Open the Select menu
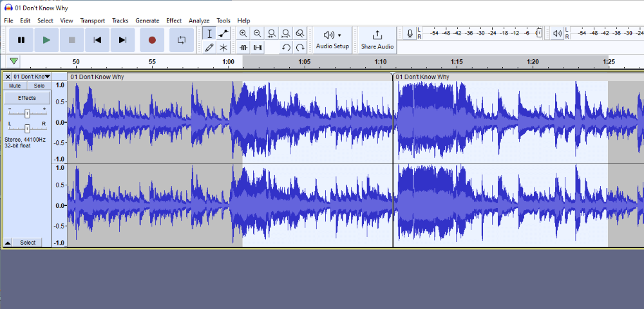 [45, 21]
